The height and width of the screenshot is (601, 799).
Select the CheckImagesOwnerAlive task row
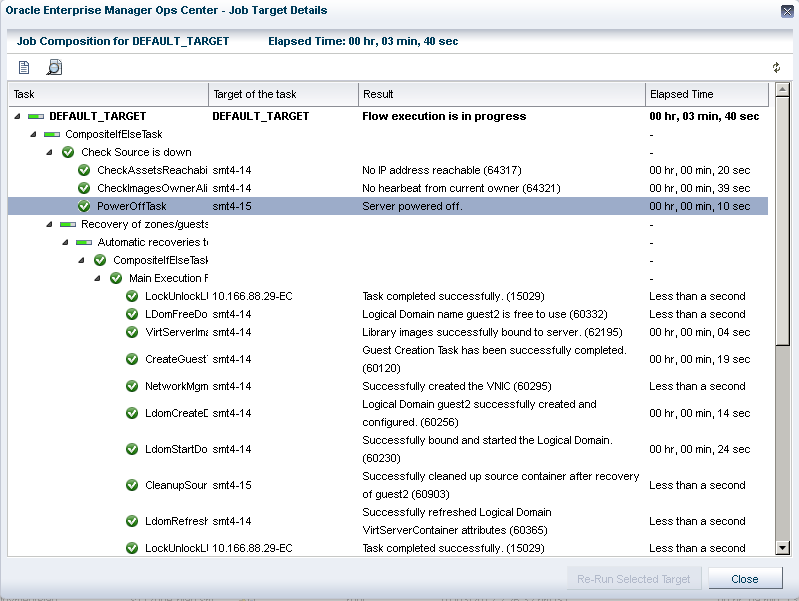[388, 188]
